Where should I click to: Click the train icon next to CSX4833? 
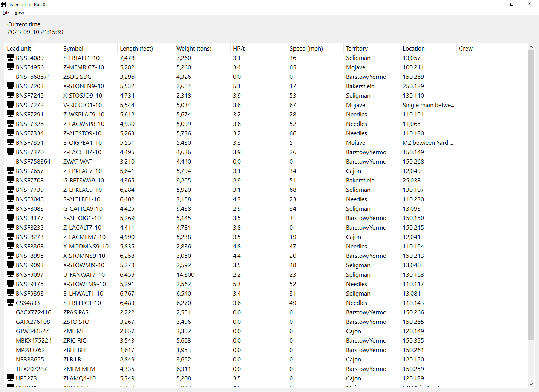(11, 303)
